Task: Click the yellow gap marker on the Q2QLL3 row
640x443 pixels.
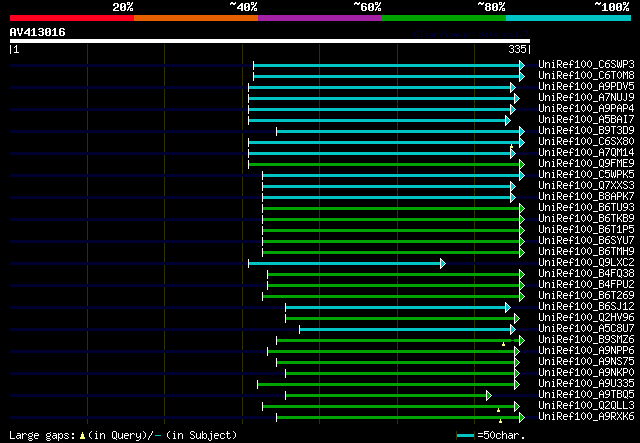Action: 498,410
